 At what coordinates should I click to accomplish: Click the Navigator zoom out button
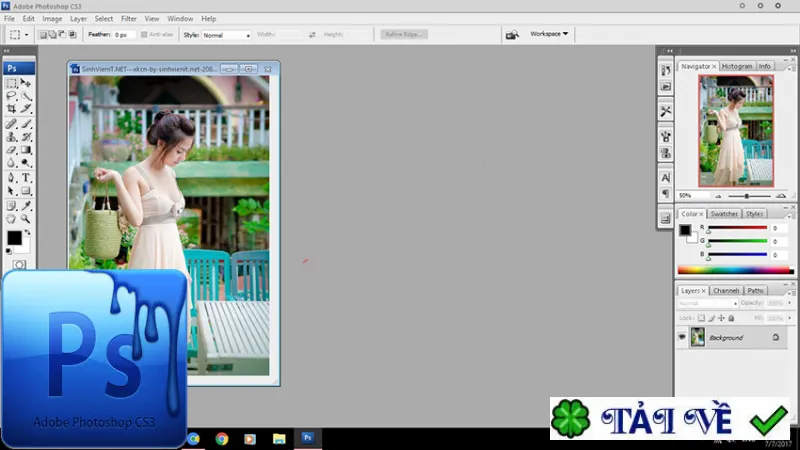[x=718, y=196]
